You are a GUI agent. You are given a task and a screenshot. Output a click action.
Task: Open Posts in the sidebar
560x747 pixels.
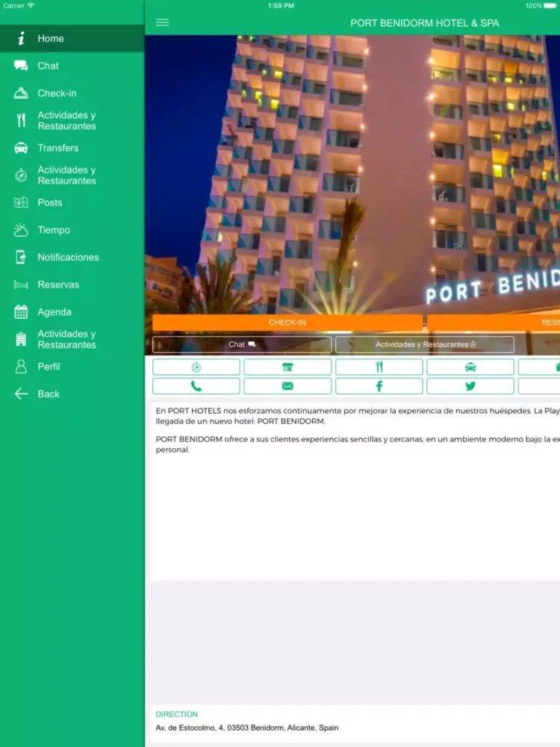coord(72,203)
